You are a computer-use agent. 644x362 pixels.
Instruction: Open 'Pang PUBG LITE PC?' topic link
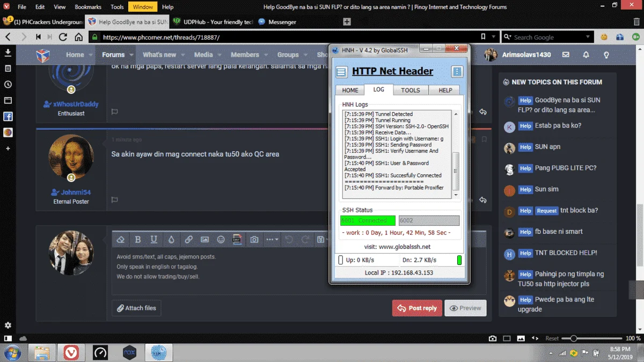[566, 168]
